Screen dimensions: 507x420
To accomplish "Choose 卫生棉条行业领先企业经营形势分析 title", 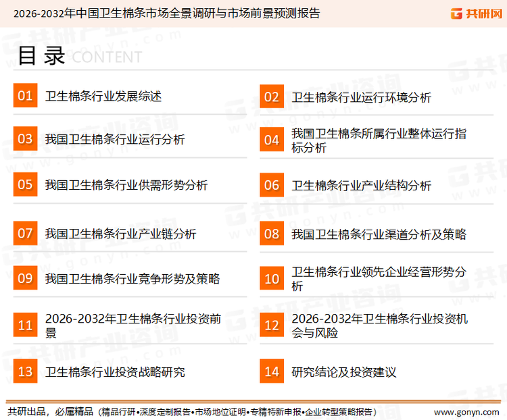I will 379,279.
